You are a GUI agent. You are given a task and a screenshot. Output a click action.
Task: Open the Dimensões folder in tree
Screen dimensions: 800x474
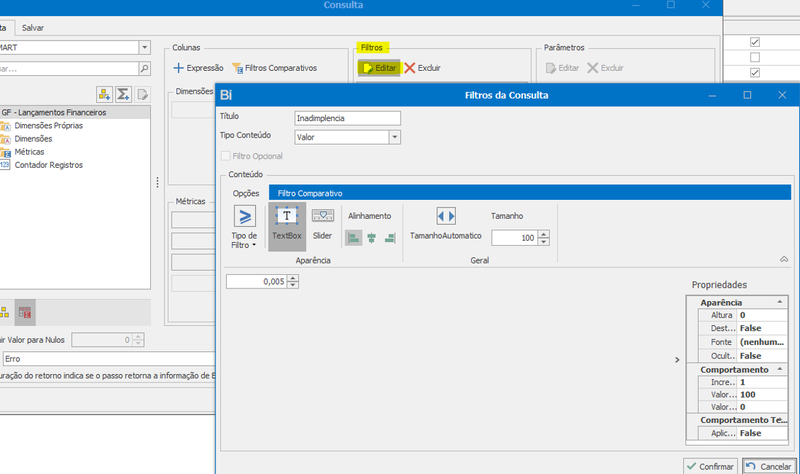click(33, 139)
